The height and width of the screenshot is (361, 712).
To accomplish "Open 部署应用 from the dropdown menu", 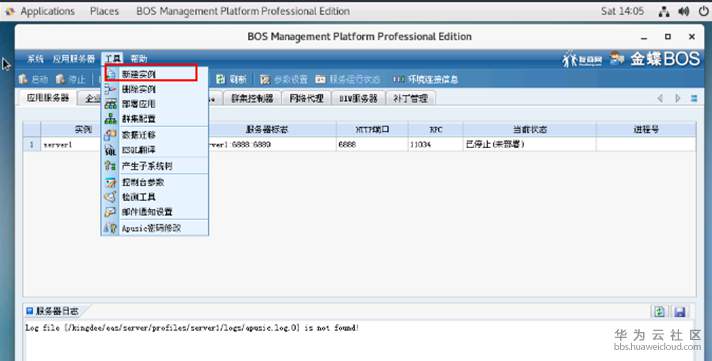I will click(x=154, y=104).
